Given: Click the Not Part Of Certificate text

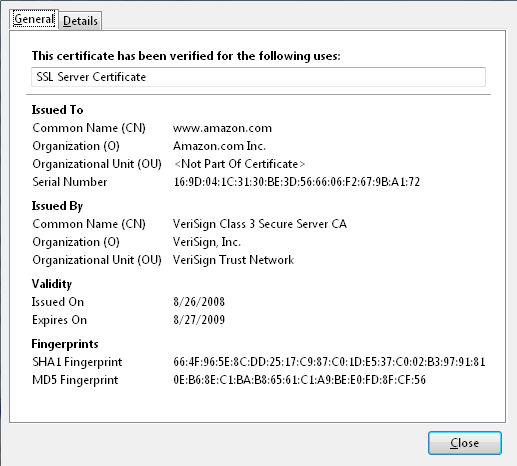Looking at the screenshot, I should click(x=239, y=164).
